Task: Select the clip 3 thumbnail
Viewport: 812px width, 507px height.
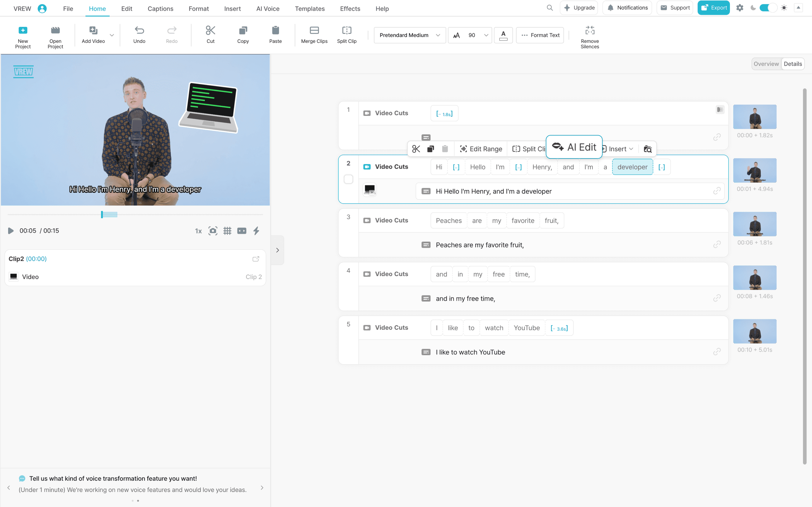Action: click(754, 224)
